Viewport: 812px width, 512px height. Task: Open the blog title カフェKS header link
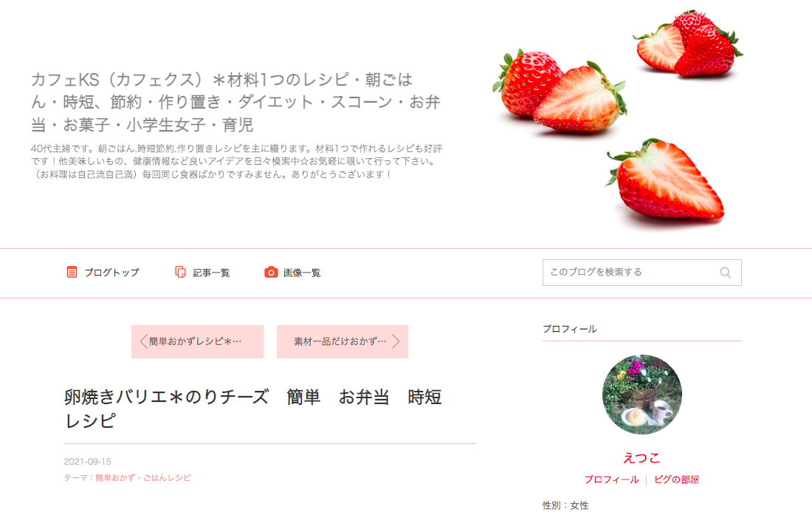coord(235,102)
